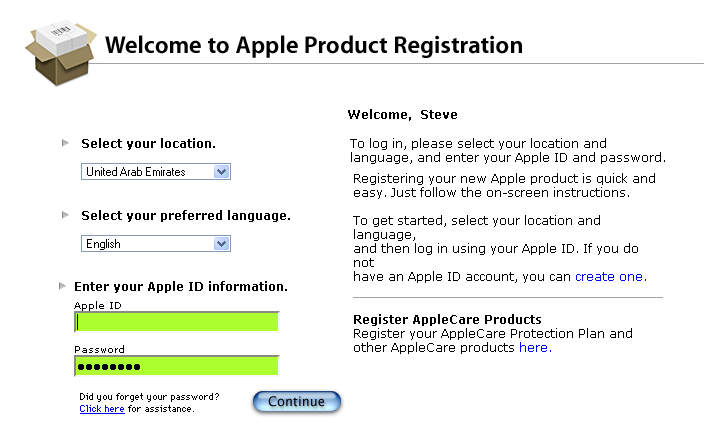
Task: Click the 'Welcome, Steve' greeting text
Action: [x=402, y=115]
